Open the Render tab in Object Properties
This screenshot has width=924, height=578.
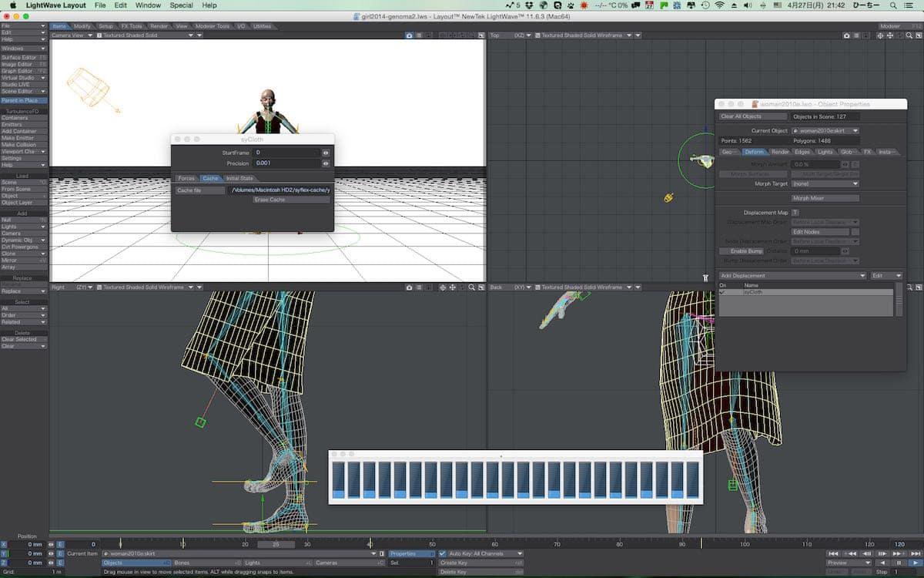point(779,152)
